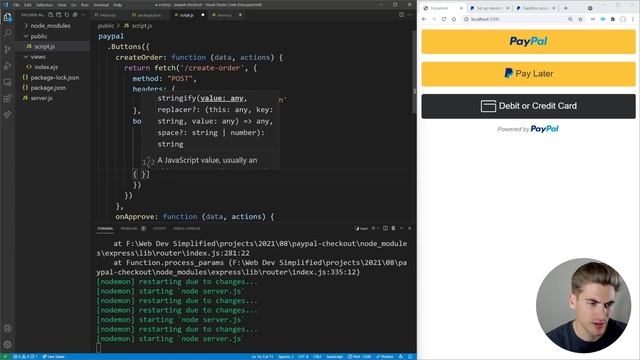Open launch profile dropdown beside terminal plus
Viewport: 640px width, 360px height.
coord(378,228)
